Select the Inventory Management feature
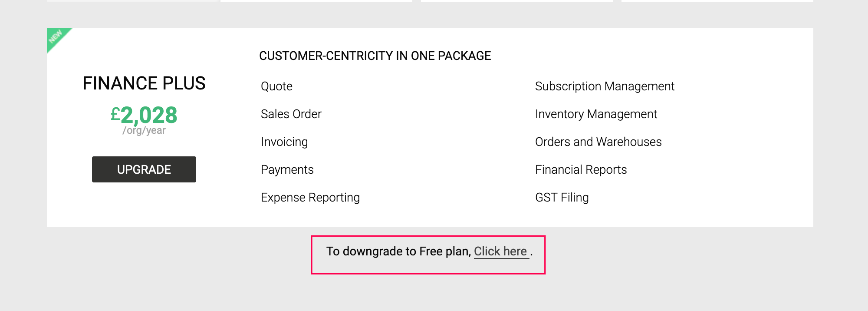This screenshot has height=311, width=868. click(x=596, y=114)
